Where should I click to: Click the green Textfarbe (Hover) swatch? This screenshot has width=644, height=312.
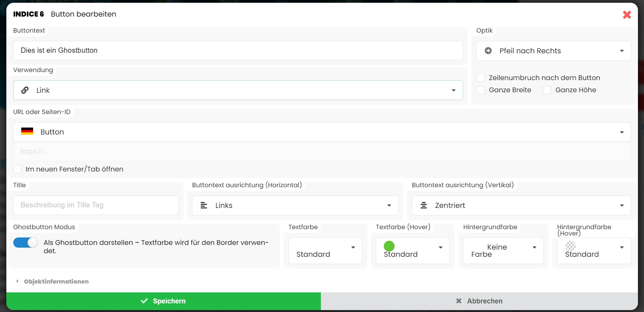click(x=389, y=246)
